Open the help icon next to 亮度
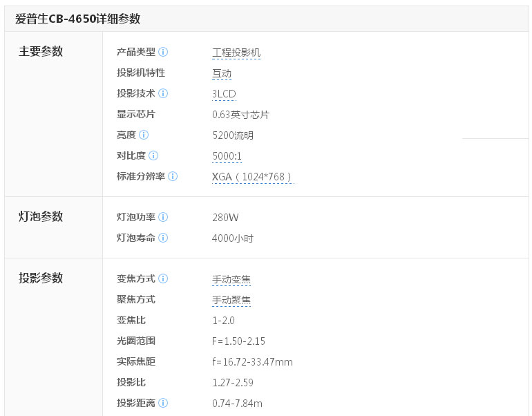 (x=144, y=135)
